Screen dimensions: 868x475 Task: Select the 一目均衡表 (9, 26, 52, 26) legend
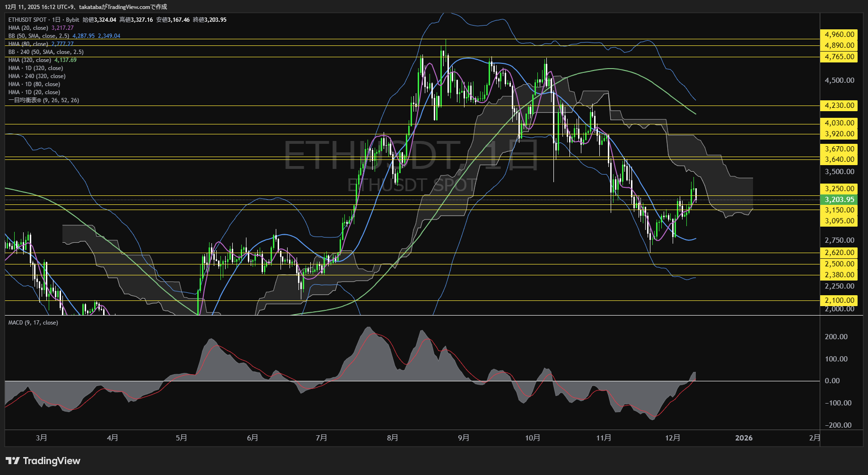pos(44,100)
